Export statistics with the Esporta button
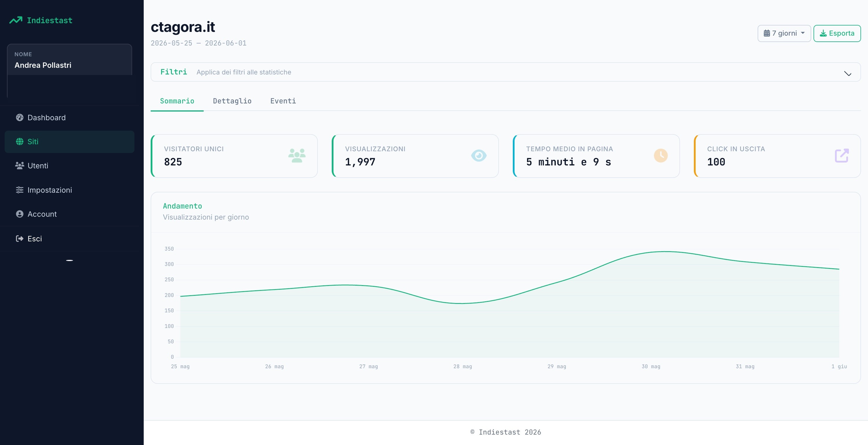 point(837,33)
